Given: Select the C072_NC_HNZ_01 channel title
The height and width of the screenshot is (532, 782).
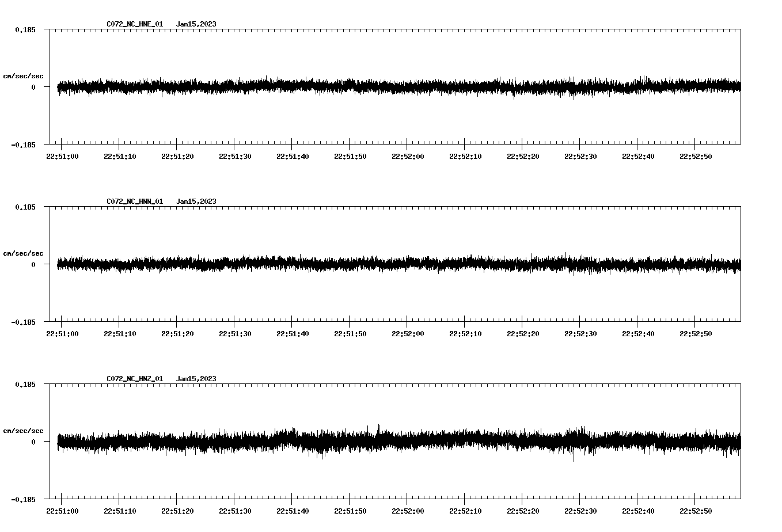Looking at the screenshot, I should pos(134,379).
